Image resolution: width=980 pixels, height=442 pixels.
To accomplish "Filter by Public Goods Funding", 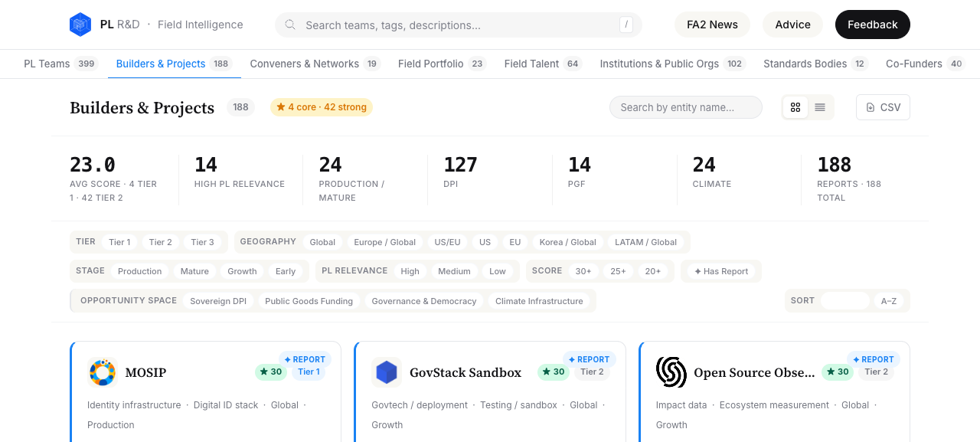I will [x=309, y=301].
